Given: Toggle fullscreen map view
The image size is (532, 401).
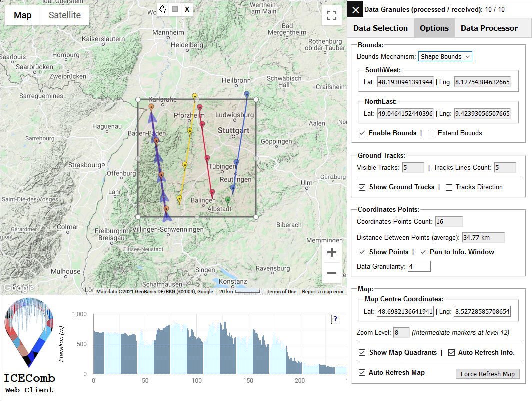Looking at the screenshot, I should point(331,15).
